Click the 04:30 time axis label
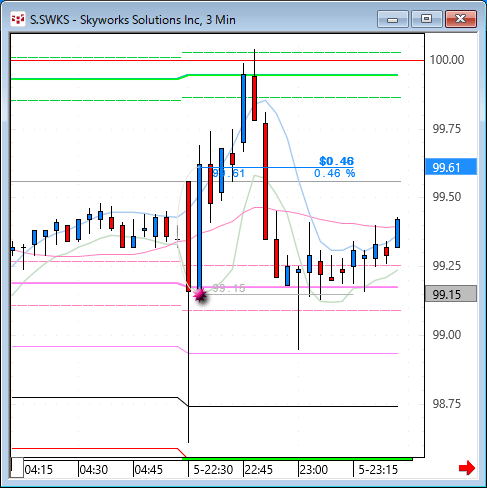The height and width of the screenshot is (488, 487). [94, 470]
